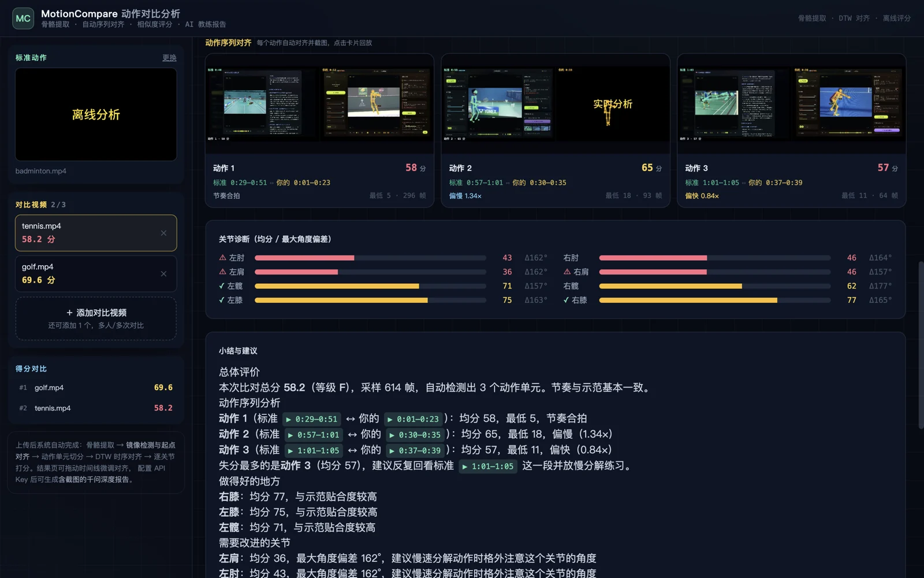The height and width of the screenshot is (578, 924).
Task: Click the 关节诊断 section heading
Action: pos(275,239)
